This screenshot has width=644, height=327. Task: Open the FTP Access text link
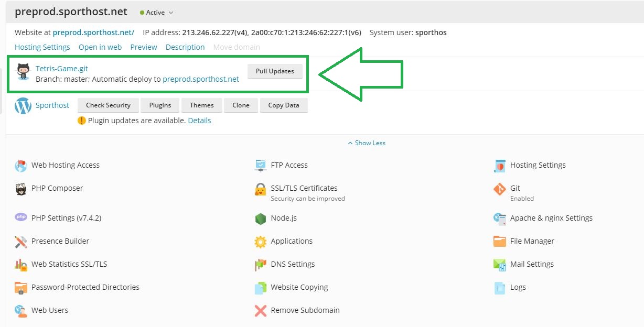289,165
